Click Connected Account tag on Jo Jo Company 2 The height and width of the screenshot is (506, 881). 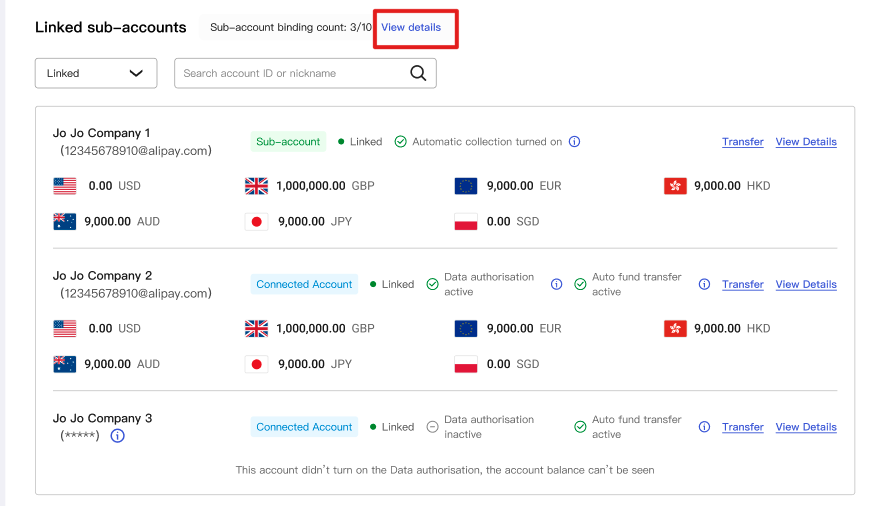point(304,284)
